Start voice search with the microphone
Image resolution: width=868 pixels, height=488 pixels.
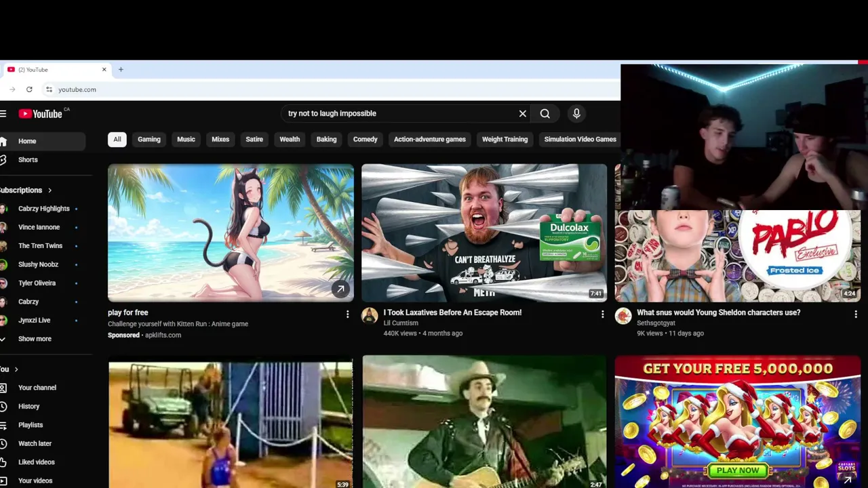point(576,114)
